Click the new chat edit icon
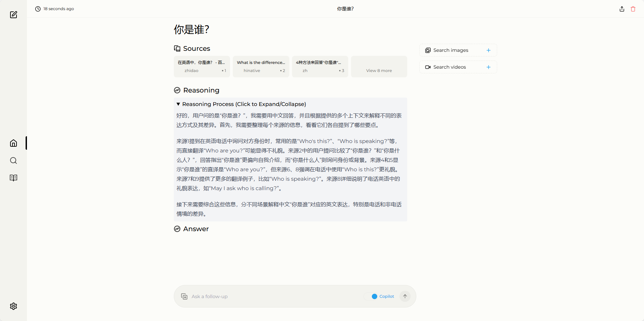Image resolution: width=644 pixels, height=321 pixels. click(13, 15)
